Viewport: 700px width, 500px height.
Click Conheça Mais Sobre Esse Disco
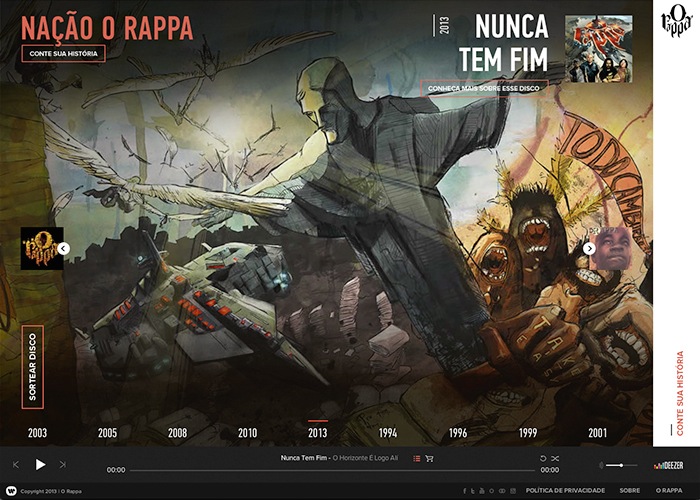click(x=484, y=88)
